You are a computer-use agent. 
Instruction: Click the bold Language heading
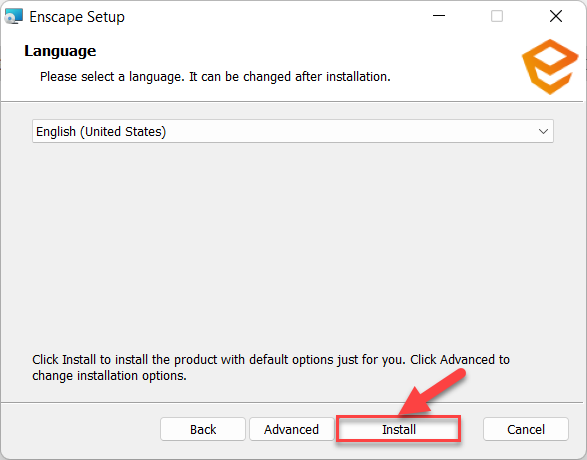(x=60, y=51)
